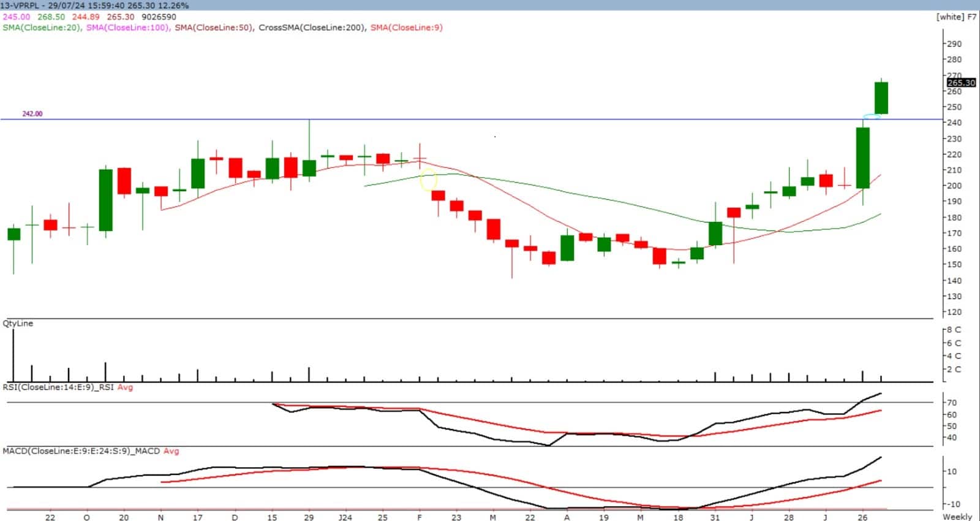
Task: Click the cyan ellipse marker near the breakout
Action: (872, 116)
